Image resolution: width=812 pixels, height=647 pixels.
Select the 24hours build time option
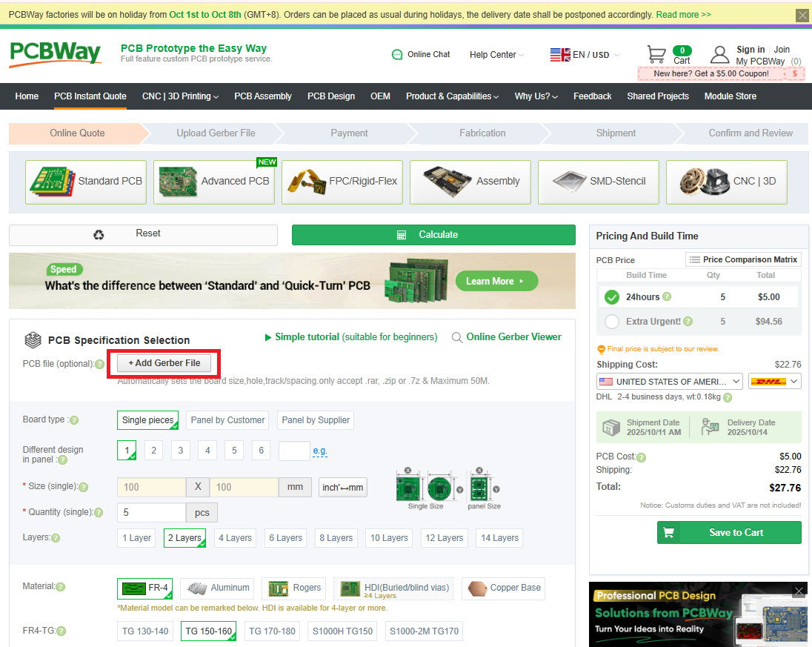tap(612, 297)
